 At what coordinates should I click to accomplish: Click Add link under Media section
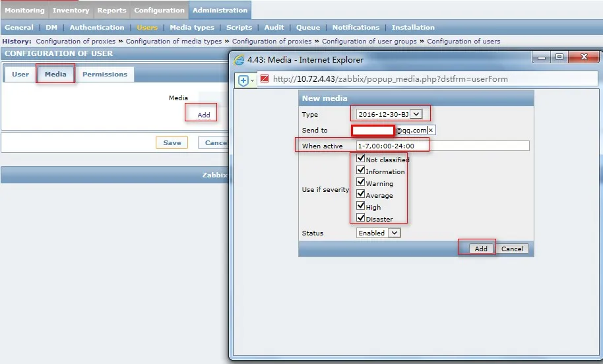204,115
